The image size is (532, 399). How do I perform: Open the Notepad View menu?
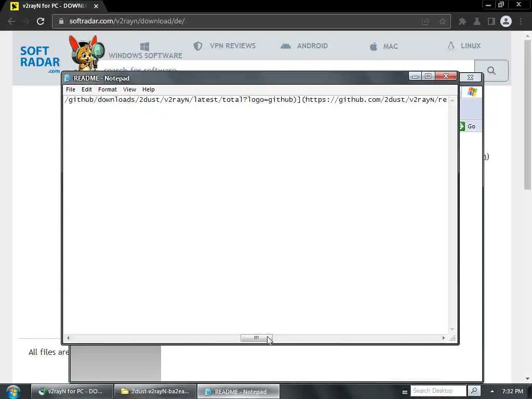click(x=129, y=89)
